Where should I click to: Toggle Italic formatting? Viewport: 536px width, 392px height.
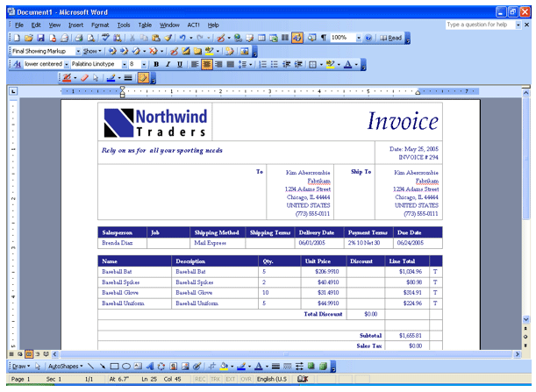tap(167, 64)
